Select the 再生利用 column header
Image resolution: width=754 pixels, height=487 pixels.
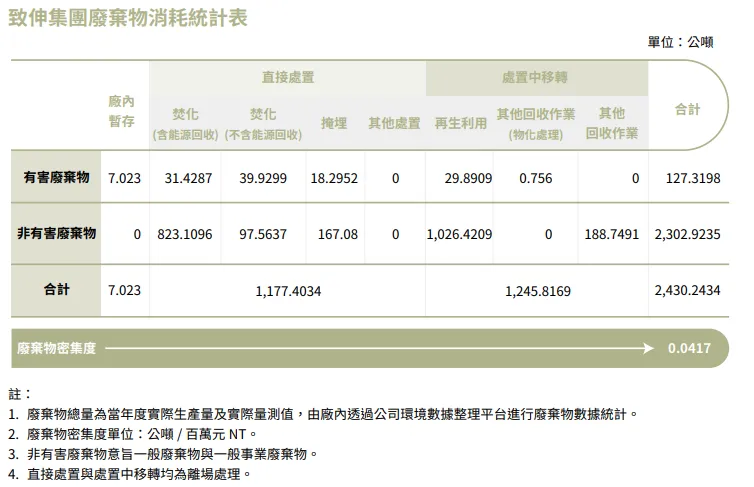click(x=460, y=123)
